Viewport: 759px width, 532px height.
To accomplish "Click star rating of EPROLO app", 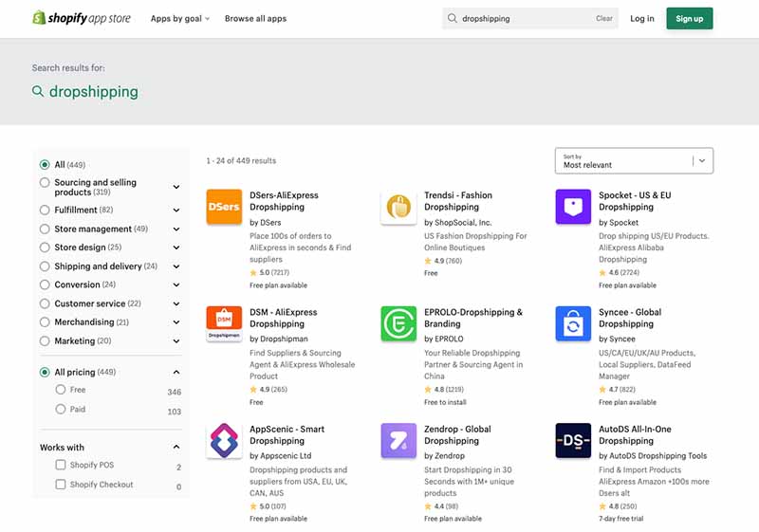I will click(444, 390).
